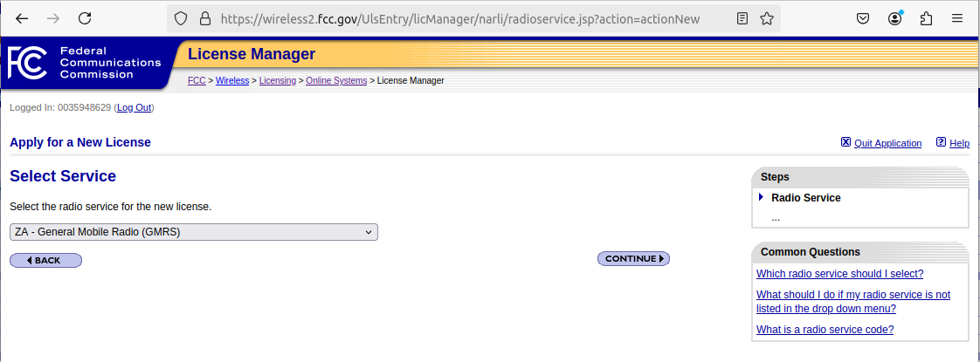Click the browser back arrow

(22, 18)
